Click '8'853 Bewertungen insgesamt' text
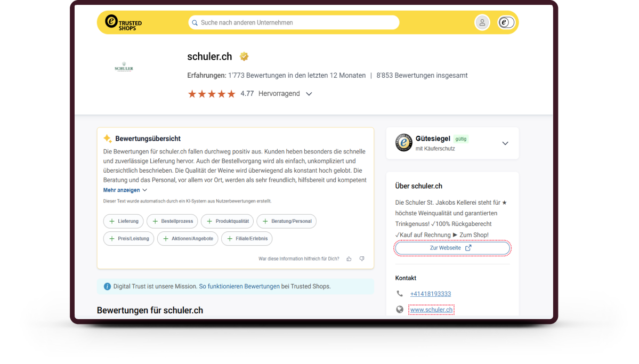Screen dimensions: 639x364 point(422,75)
